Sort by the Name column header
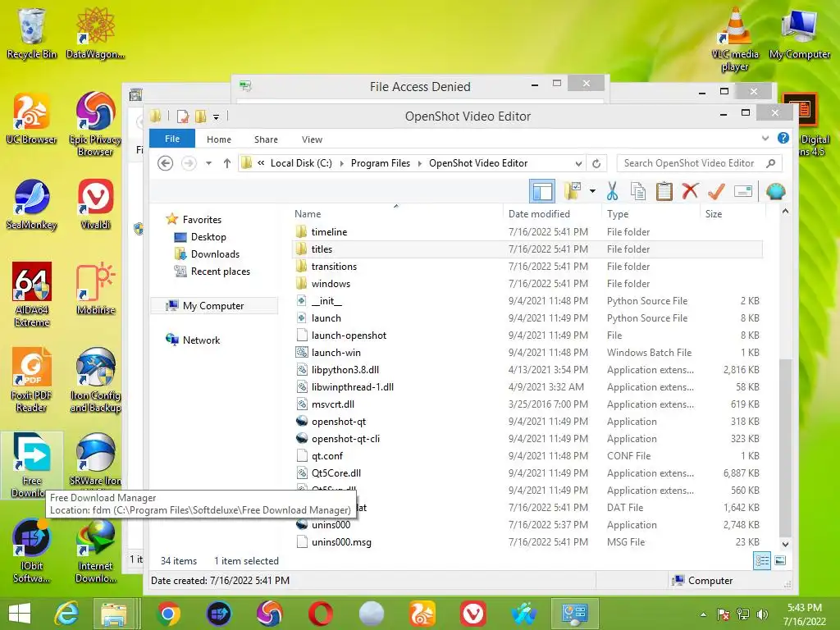The height and width of the screenshot is (630, 840). 308,214
